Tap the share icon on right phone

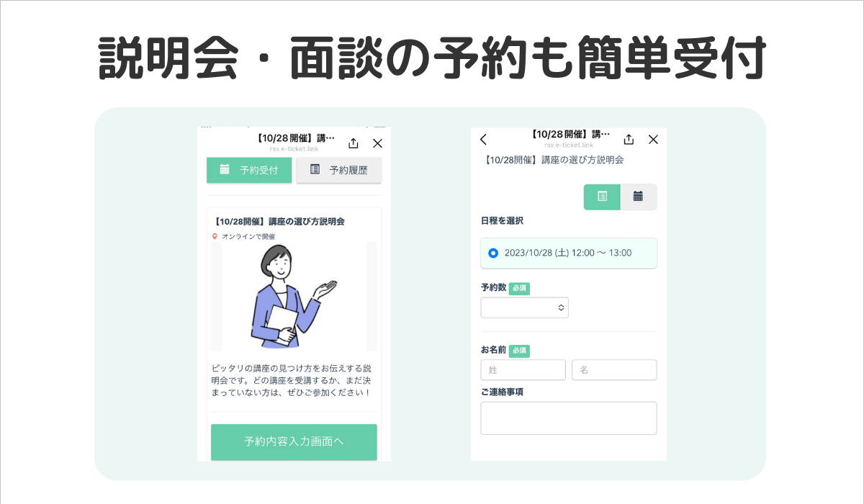click(x=629, y=139)
